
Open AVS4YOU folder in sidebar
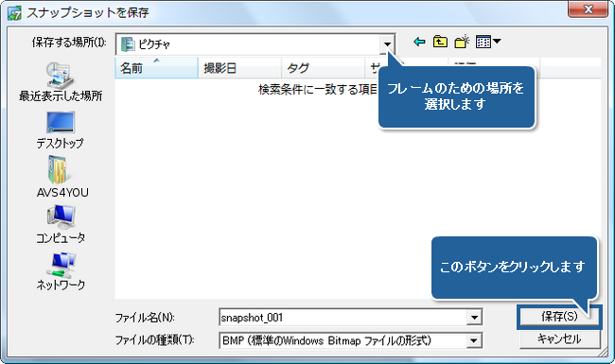click(62, 177)
